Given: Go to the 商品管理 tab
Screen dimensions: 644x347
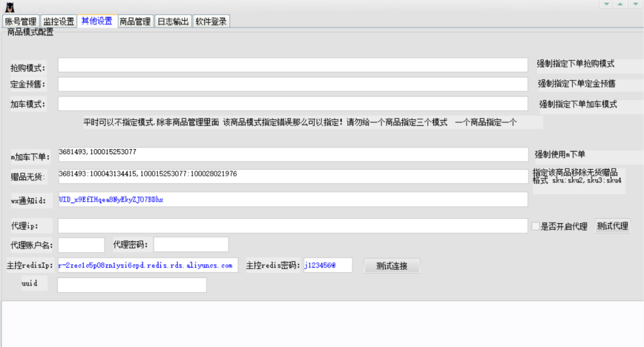Looking at the screenshot, I should pyautogui.click(x=135, y=21).
